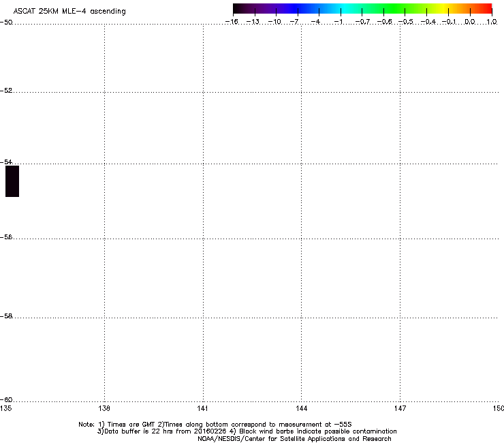Select the -16 color scale label
The height and width of the screenshot is (443, 504).
pos(232,22)
